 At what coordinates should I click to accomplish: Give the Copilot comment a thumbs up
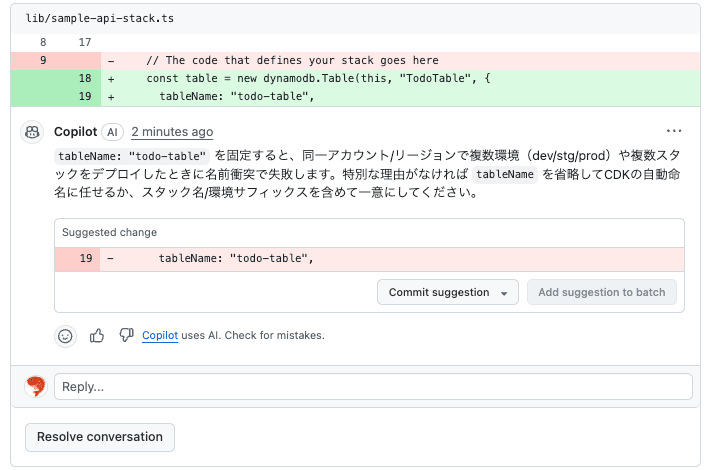(97, 336)
